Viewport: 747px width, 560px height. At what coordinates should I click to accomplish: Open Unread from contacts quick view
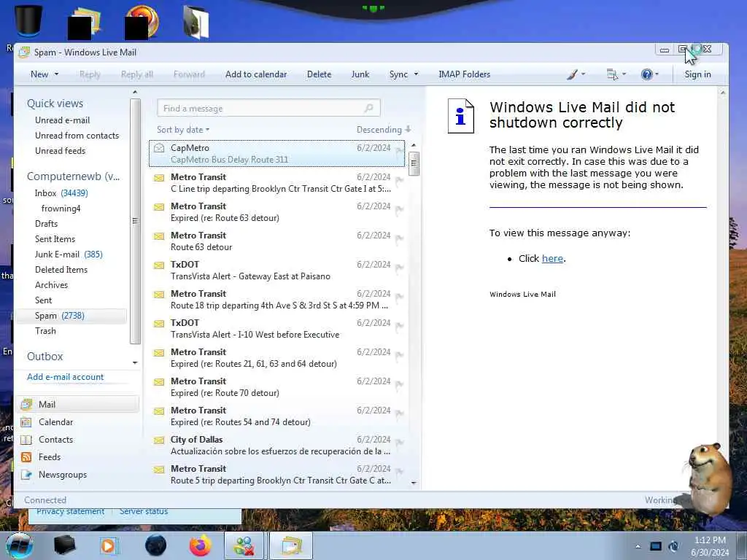(77, 136)
